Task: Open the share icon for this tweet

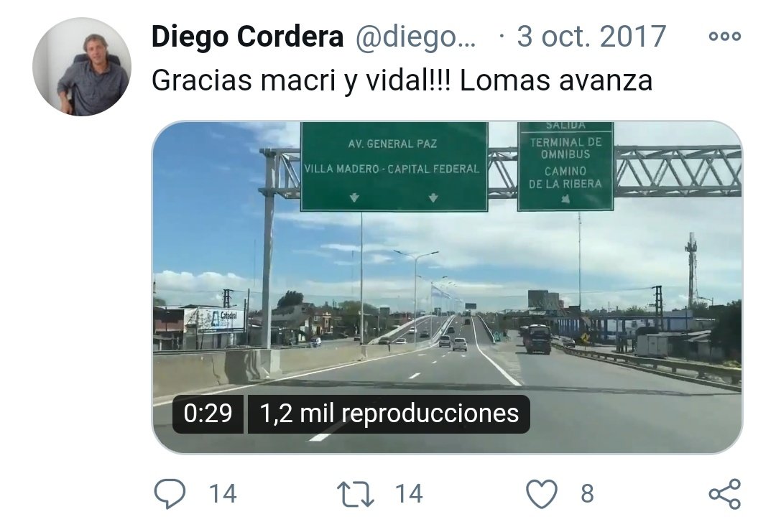Action: [x=725, y=494]
